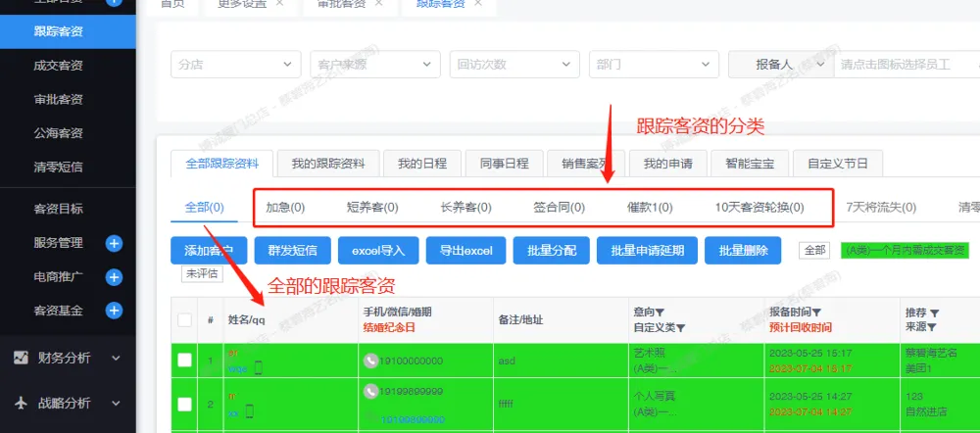
Task: Select the 短养客(0) category tab
Action: (x=372, y=208)
